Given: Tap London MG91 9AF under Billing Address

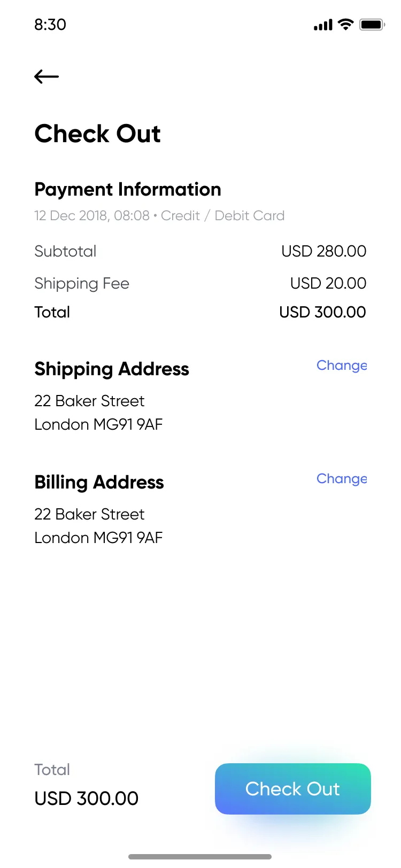Looking at the screenshot, I should [x=98, y=538].
